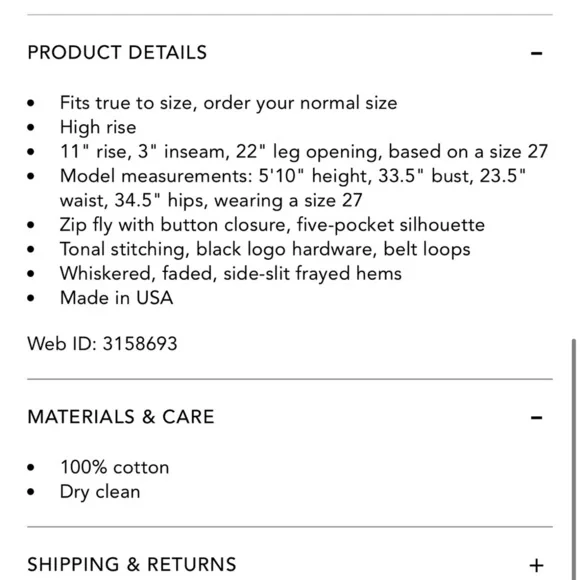Image resolution: width=580 pixels, height=580 pixels.
Task: Open the SHIPPING & RETURNS section heading
Action: (132, 564)
